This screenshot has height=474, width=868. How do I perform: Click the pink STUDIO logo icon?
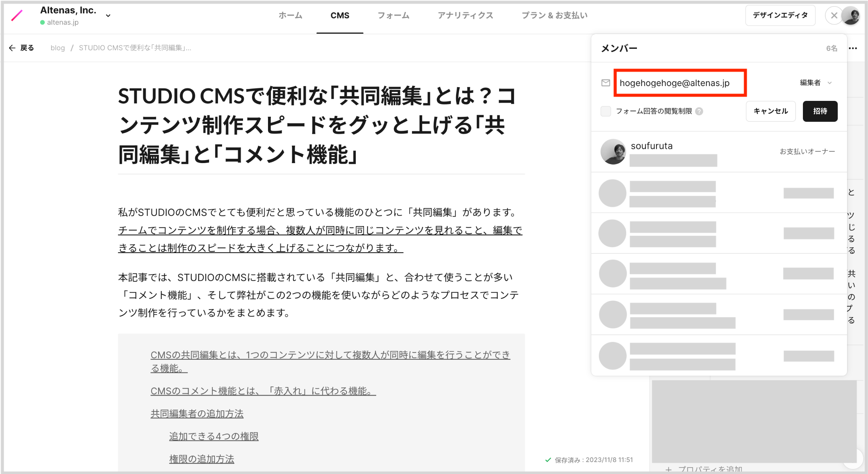coord(17,16)
